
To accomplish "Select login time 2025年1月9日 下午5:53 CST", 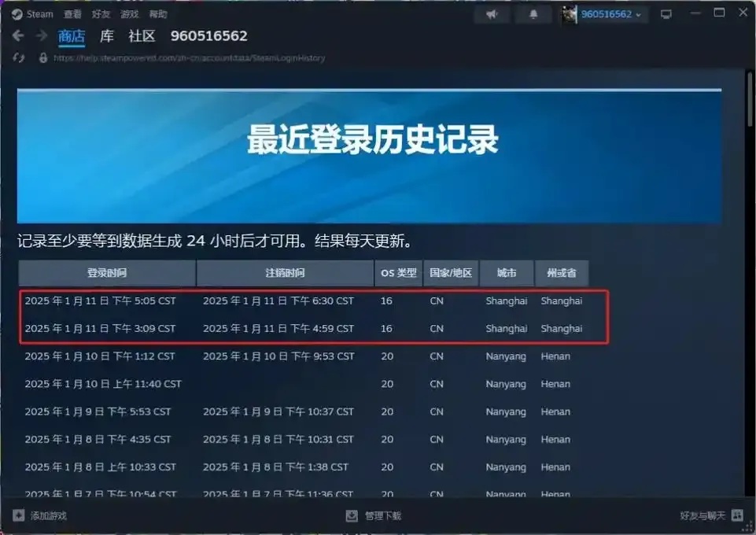I will coord(98,411).
